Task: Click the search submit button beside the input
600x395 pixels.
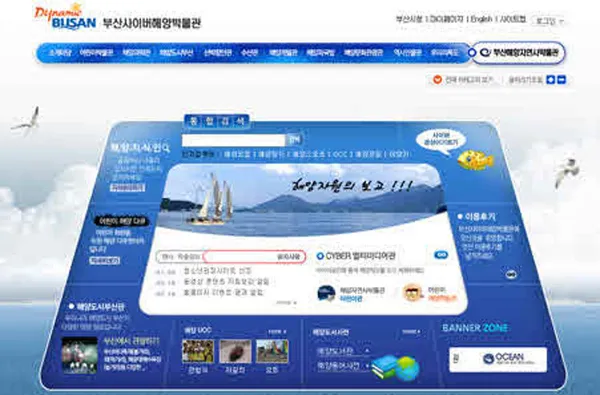Action: click(294, 139)
